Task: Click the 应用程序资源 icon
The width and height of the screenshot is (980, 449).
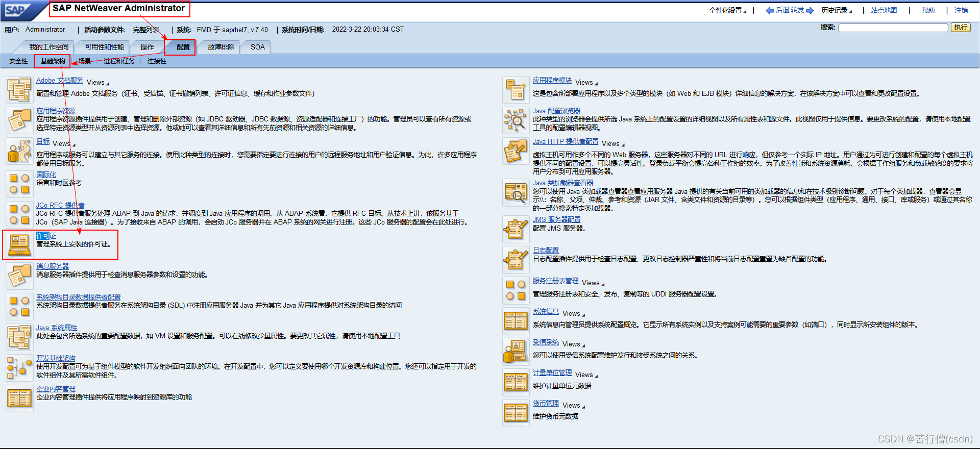Action: (19, 120)
